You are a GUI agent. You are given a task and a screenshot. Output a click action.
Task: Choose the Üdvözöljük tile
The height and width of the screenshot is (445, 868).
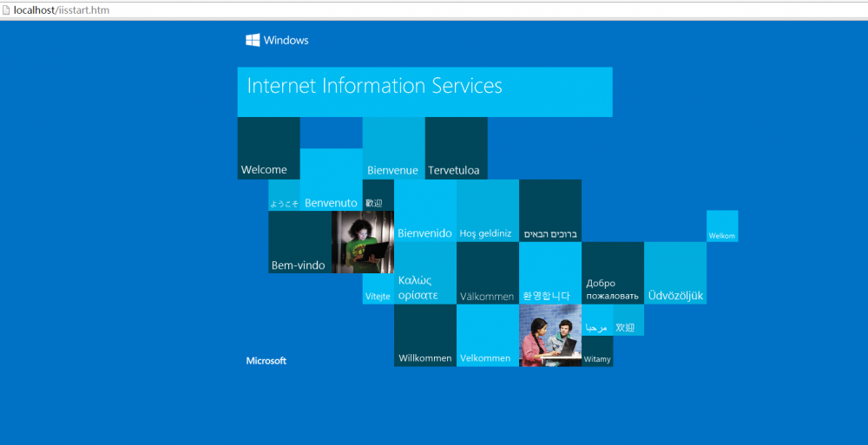(674, 273)
